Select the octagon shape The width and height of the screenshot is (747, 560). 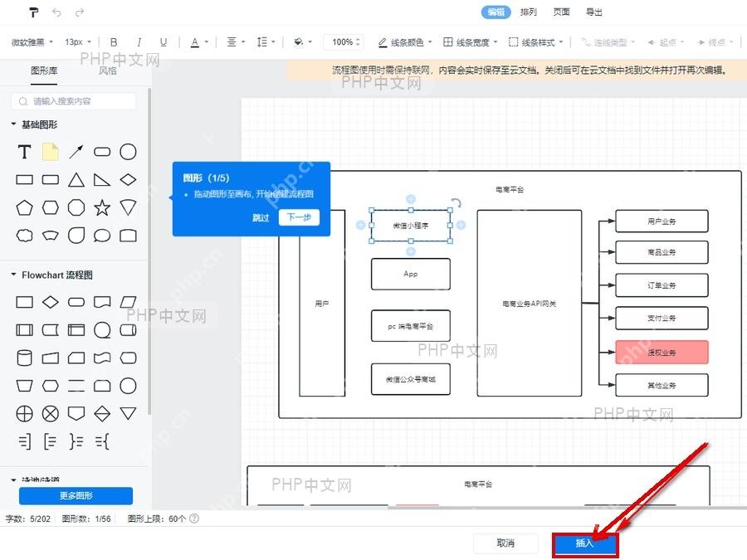pos(76,207)
